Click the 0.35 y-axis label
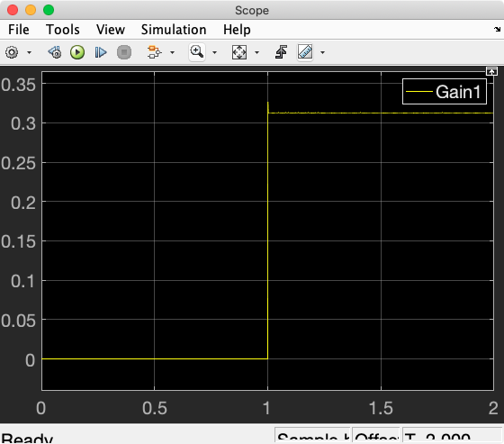504x444 pixels. click(18, 86)
